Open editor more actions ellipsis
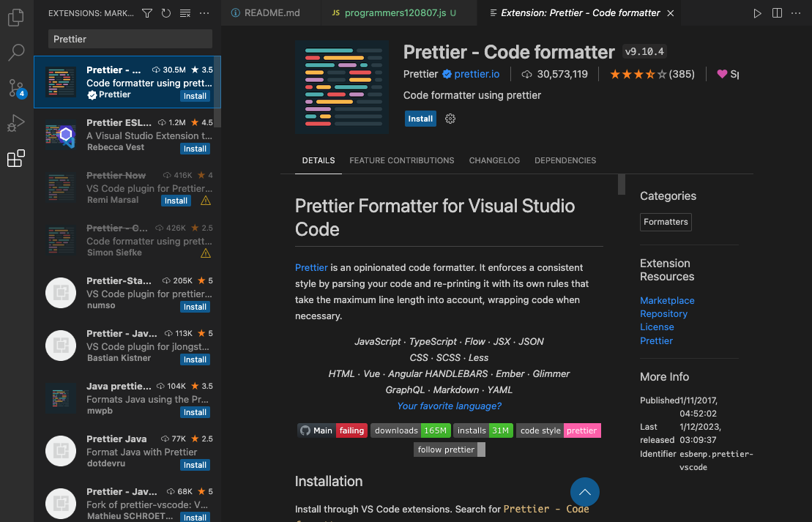Screen dimensions: 812x522 pos(796,13)
